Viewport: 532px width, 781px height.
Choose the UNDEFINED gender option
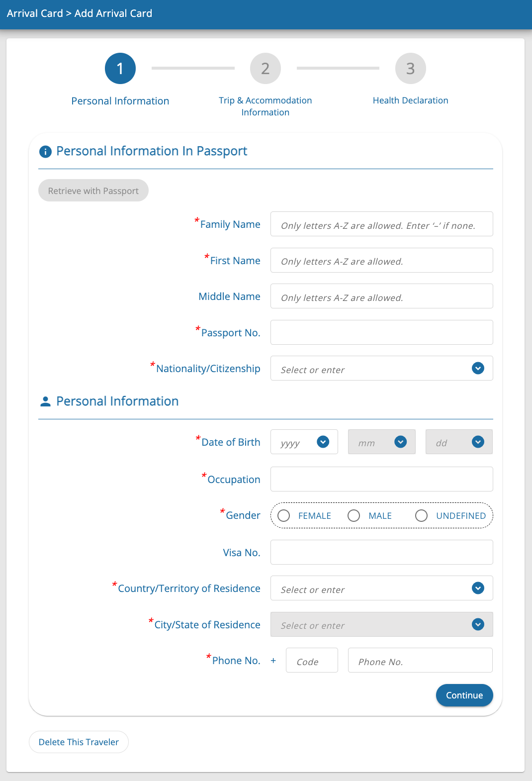click(x=422, y=516)
